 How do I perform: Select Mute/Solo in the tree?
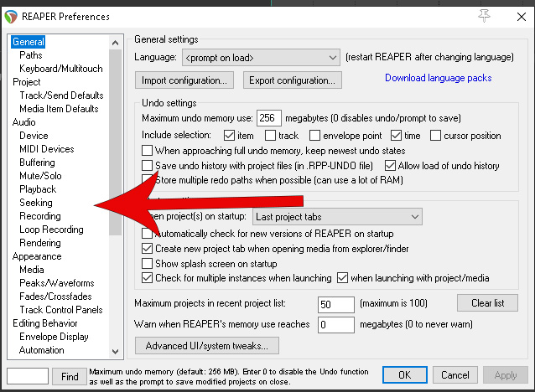[x=40, y=176]
